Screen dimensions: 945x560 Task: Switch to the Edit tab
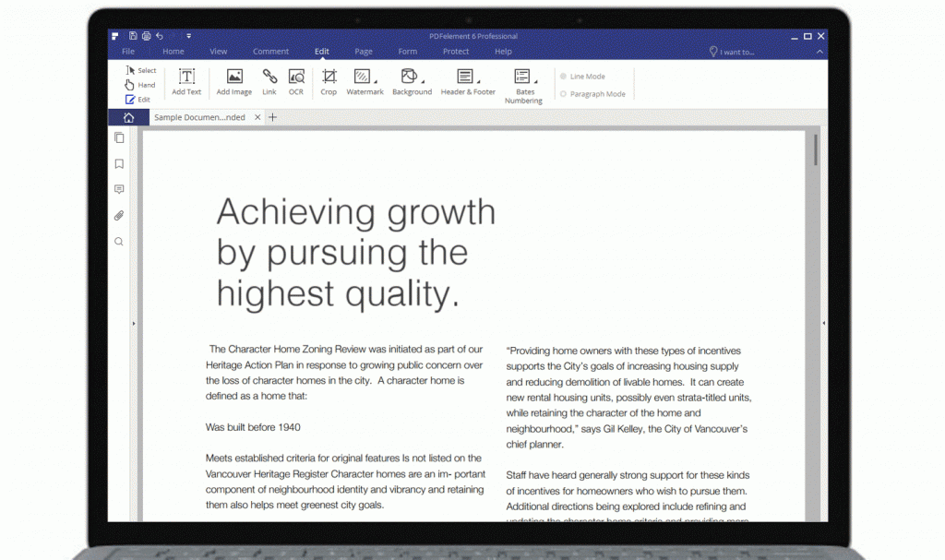point(322,52)
